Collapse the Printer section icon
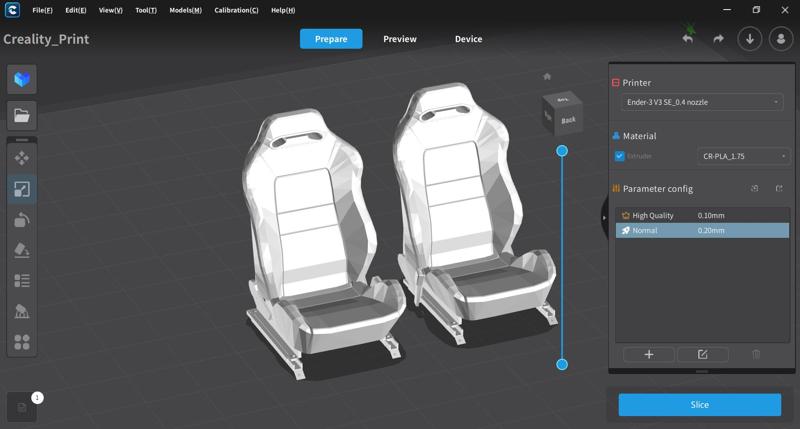The width and height of the screenshot is (800, 429). [x=616, y=83]
